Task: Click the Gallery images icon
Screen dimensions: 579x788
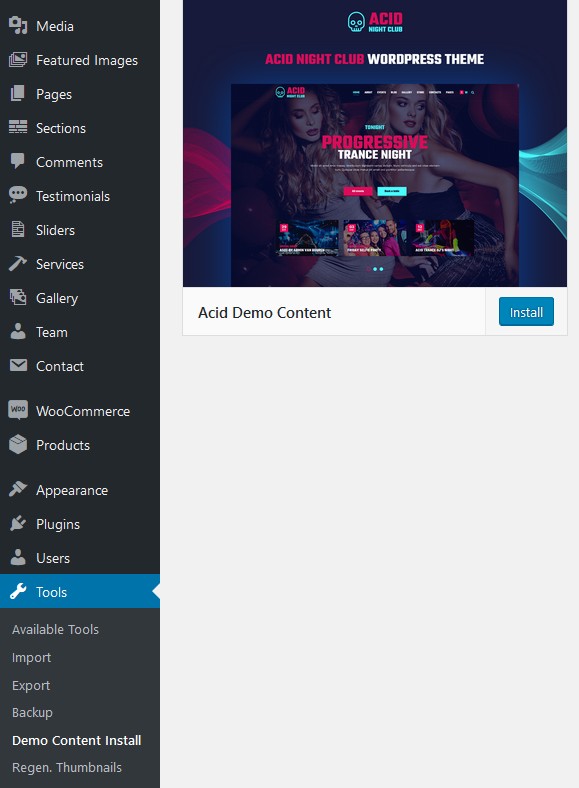Action: [x=18, y=298]
